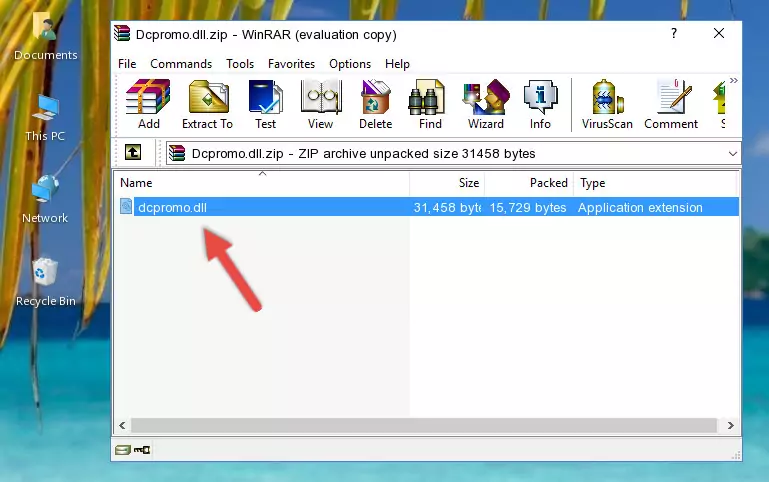Click the 15,729 bytes packed value
This screenshot has height=482, width=769.
[x=528, y=207]
